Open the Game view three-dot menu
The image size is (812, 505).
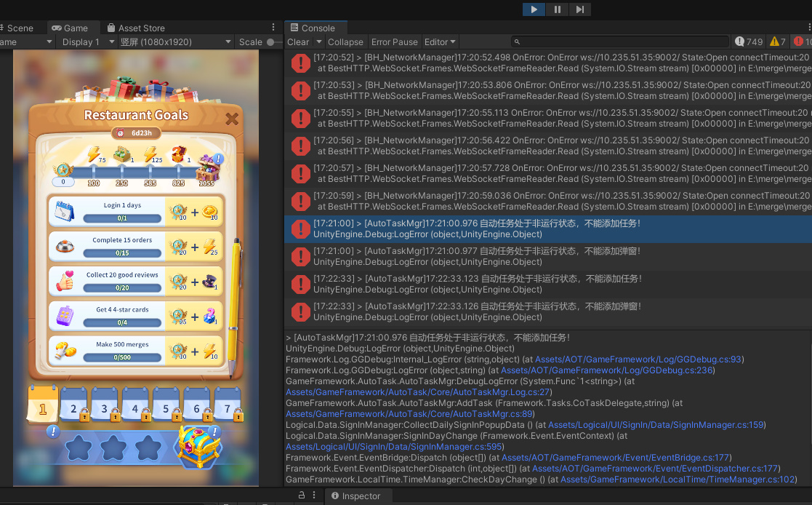click(x=273, y=26)
